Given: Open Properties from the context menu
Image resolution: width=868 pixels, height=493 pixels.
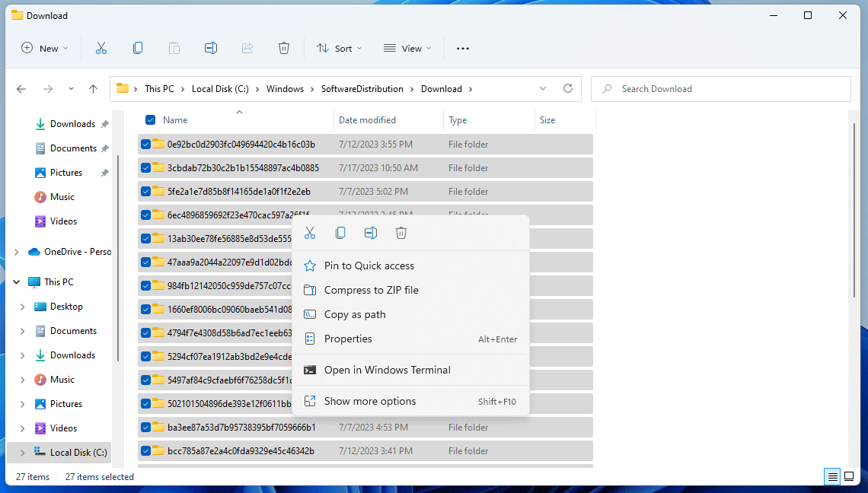Looking at the screenshot, I should [x=410, y=339].
